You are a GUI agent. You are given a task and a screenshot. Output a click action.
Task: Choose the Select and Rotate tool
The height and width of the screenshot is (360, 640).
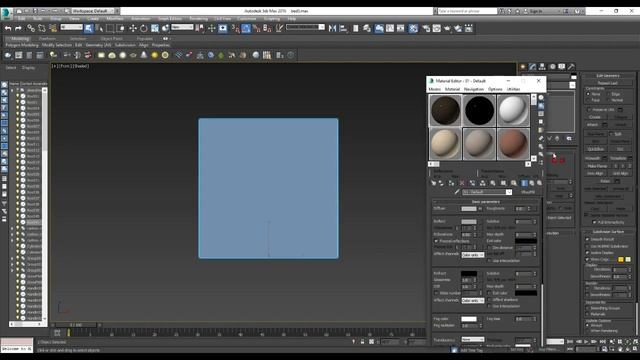tap(144, 28)
